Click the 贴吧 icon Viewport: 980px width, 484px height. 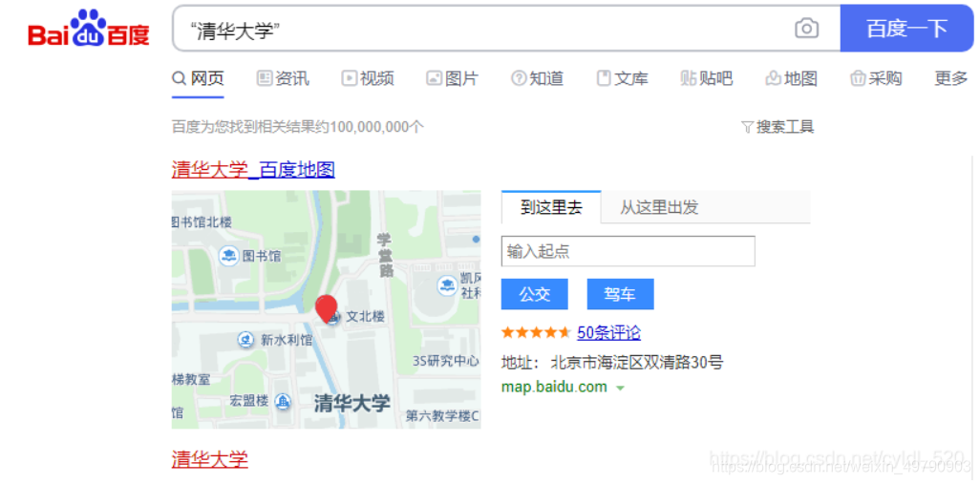tap(688, 78)
